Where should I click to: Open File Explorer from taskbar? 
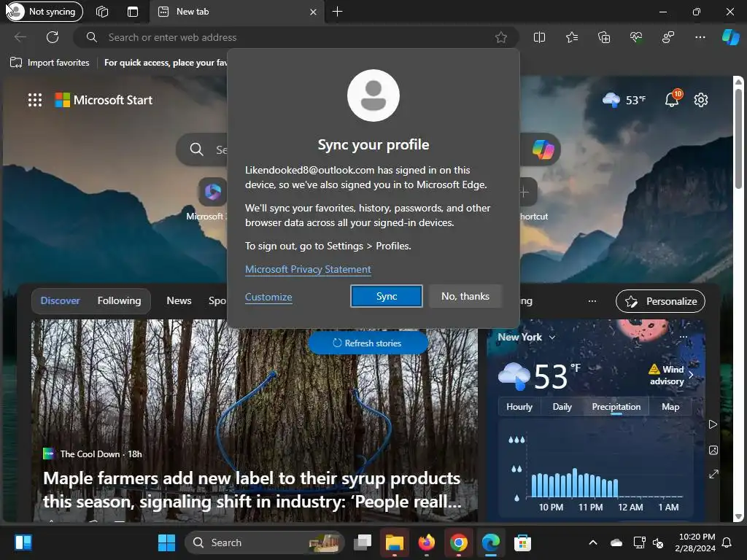pos(395,542)
